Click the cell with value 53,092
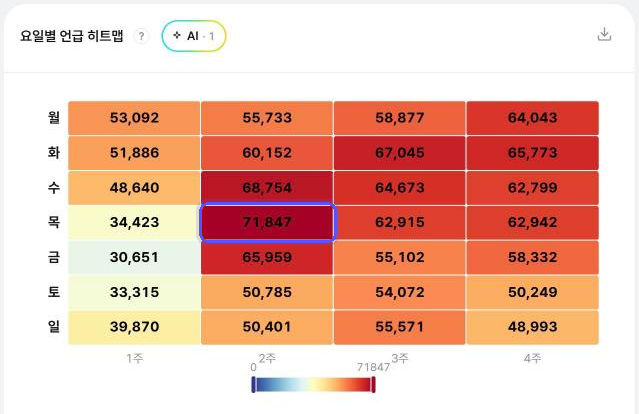The height and width of the screenshot is (414, 639). click(134, 118)
